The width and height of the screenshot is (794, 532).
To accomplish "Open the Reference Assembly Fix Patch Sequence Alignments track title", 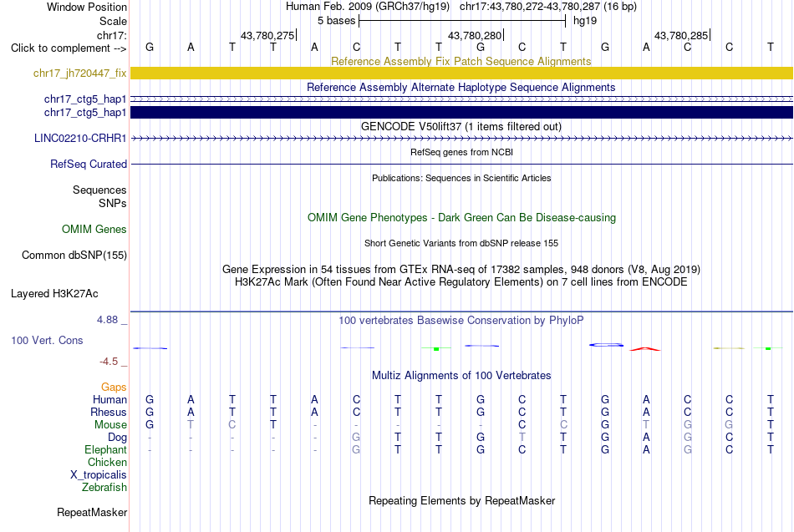I will pyautogui.click(x=461, y=61).
